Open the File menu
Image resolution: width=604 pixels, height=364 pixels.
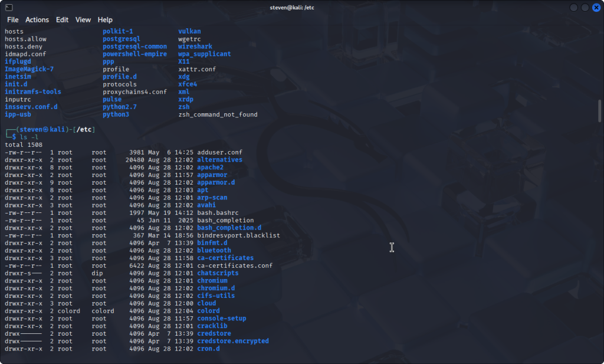pos(12,19)
